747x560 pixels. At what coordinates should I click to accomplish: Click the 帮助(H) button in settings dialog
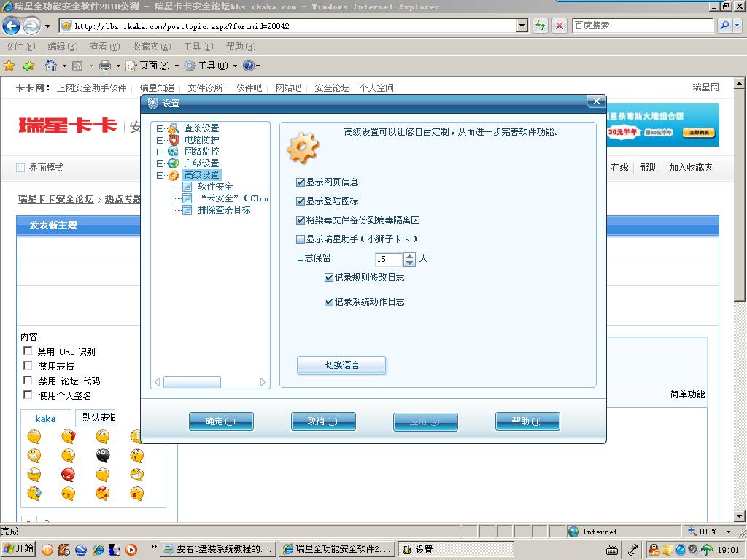(527, 421)
